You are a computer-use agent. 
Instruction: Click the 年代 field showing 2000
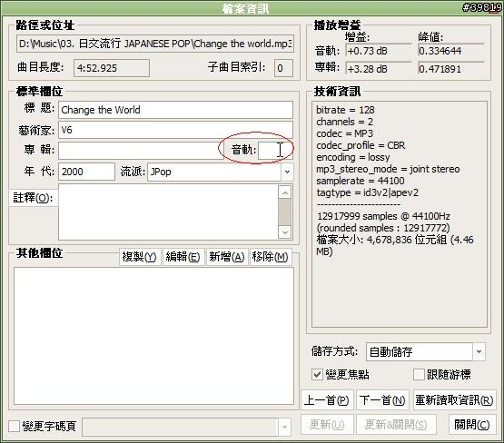point(86,172)
